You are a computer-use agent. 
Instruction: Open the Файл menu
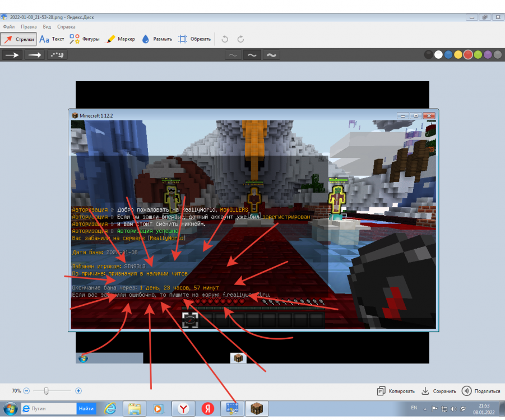point(9,27)
